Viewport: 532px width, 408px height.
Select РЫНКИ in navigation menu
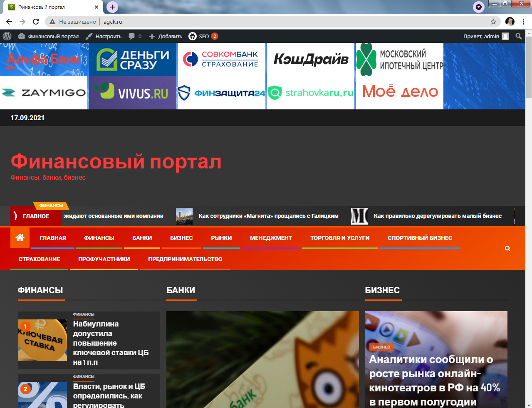pyautogui.click(x=221, y=238)
